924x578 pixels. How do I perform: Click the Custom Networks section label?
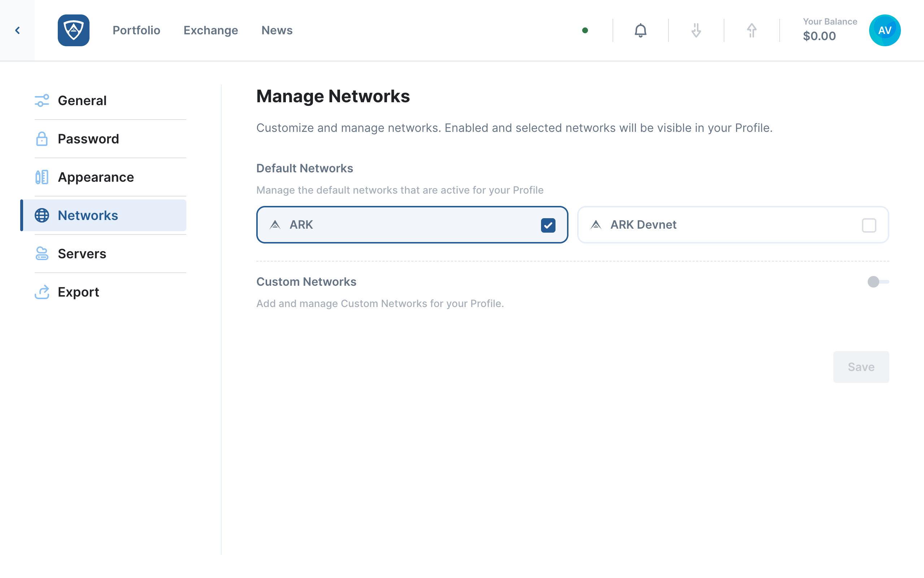(x=306, y=282)
